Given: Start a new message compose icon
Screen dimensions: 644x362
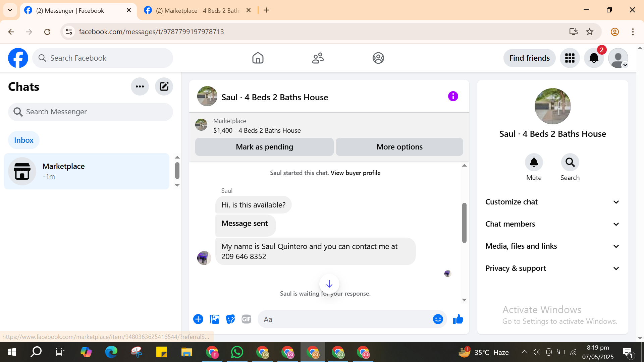Looking at the screenshot, I should point(164,86).
